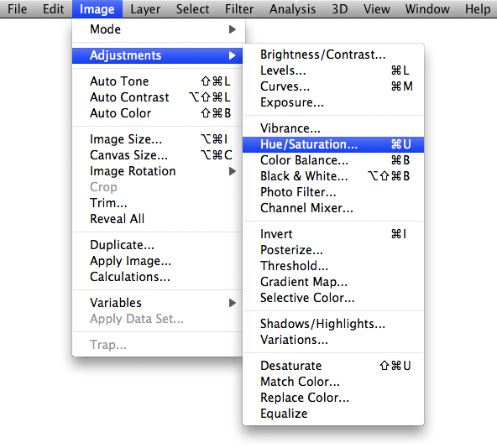Select Gradient Map adjustment

333,282
